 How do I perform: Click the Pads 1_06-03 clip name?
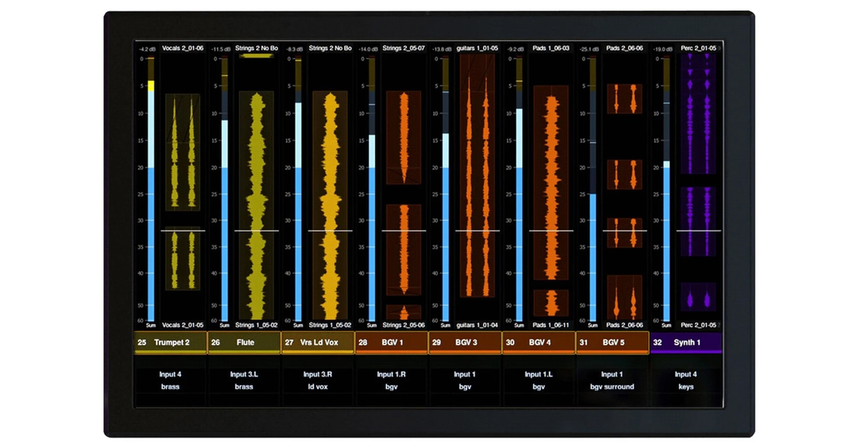(551, 48)
